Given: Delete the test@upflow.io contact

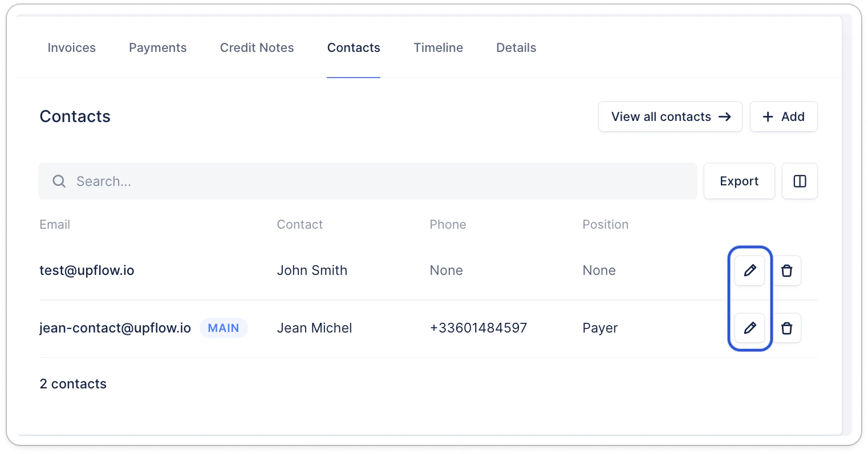Looking at the screenshot, I should pyautogui.click(x=786, y=270).
